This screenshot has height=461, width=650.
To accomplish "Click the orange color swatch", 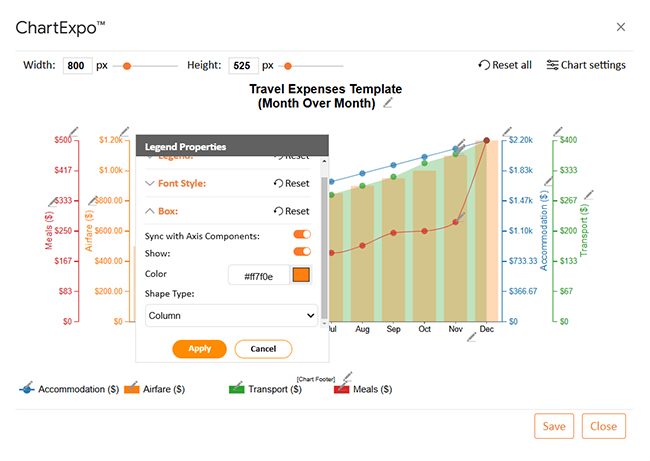I will (301, 274).
